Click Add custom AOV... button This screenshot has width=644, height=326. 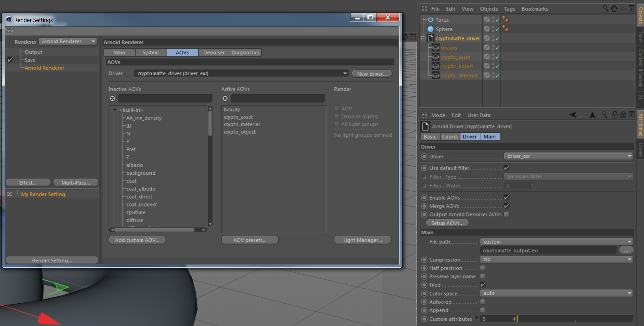point(137,240)
